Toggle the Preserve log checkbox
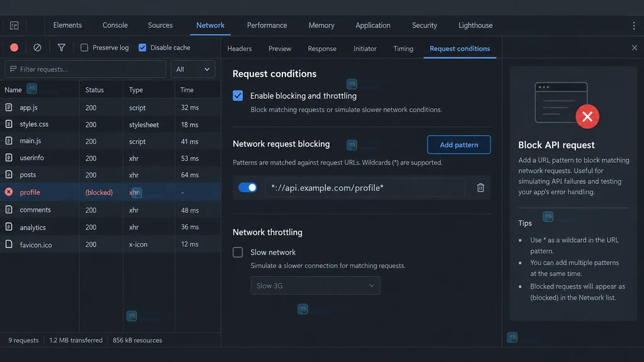644x362 pixels. [x=84, y=48]
